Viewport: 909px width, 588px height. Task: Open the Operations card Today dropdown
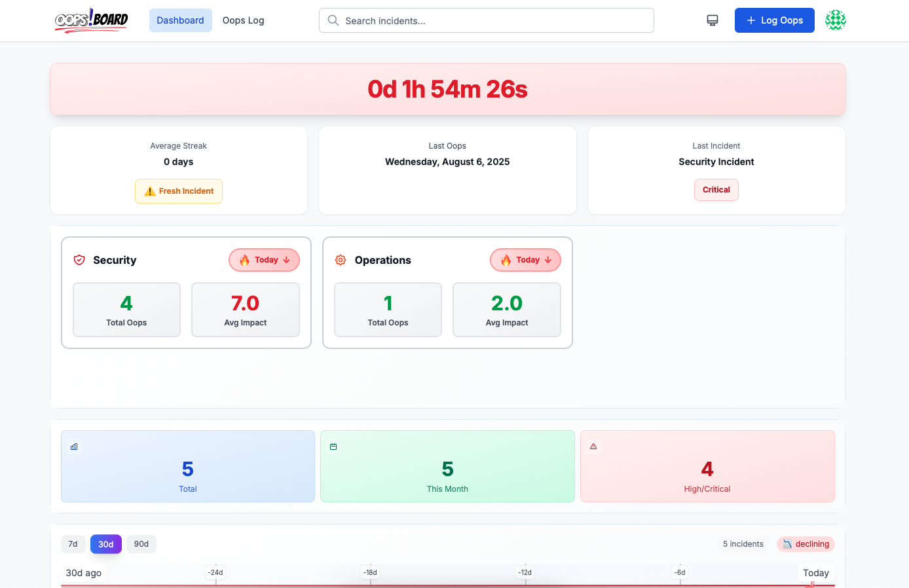(x=525, y=260)
